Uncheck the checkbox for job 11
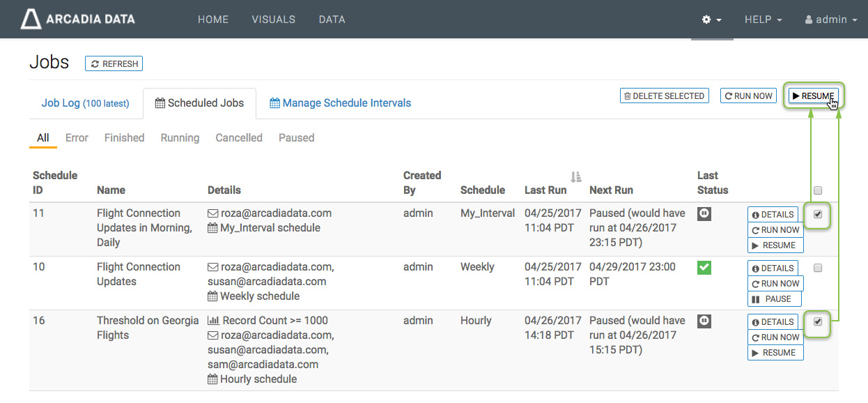Viewport: 868px width, 403px height. pos(818,215)
